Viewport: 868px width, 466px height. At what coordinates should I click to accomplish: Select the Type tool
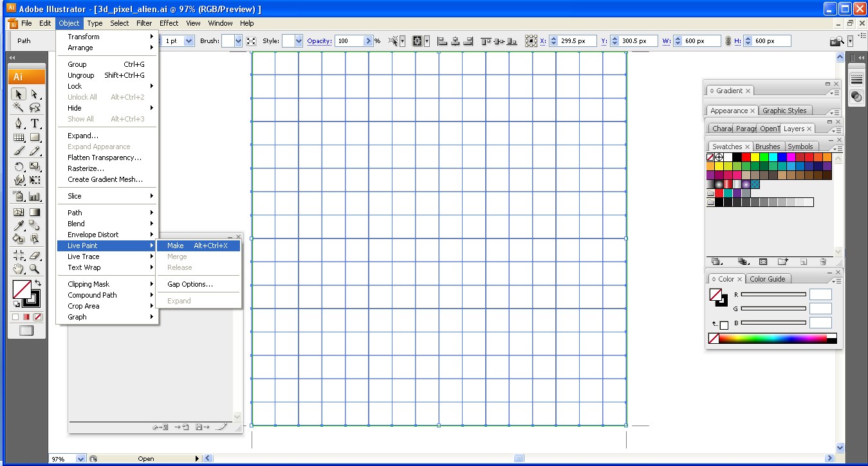35,123
